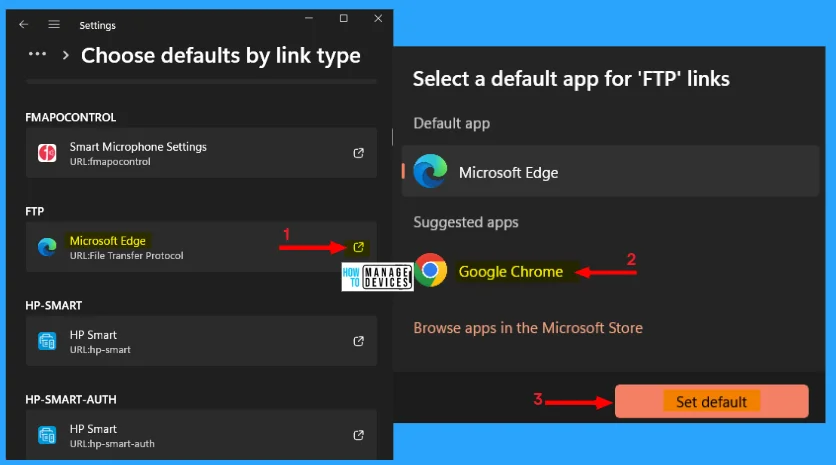The height and width of the screenshot is (465, 836).
Task: Open Smart Microphone Settings link type entry
Action: [201, 153]
